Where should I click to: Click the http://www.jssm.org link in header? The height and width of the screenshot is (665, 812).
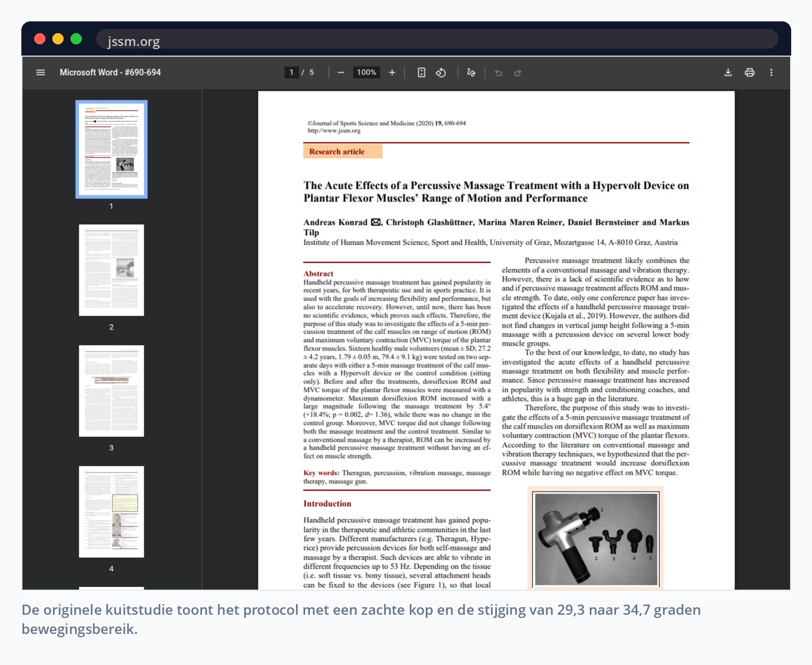pyautogui.click(x=334, y=130)
